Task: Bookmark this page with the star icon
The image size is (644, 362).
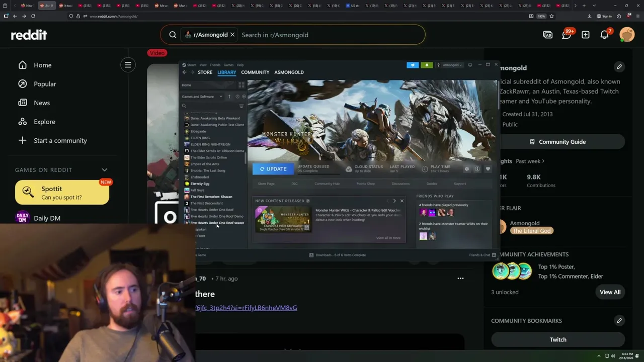Action: click(x=552, y=16)
